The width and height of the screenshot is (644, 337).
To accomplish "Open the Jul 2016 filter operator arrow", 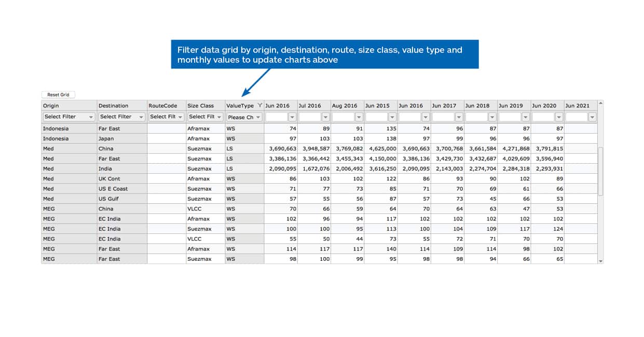I will (x=325, y=117).
